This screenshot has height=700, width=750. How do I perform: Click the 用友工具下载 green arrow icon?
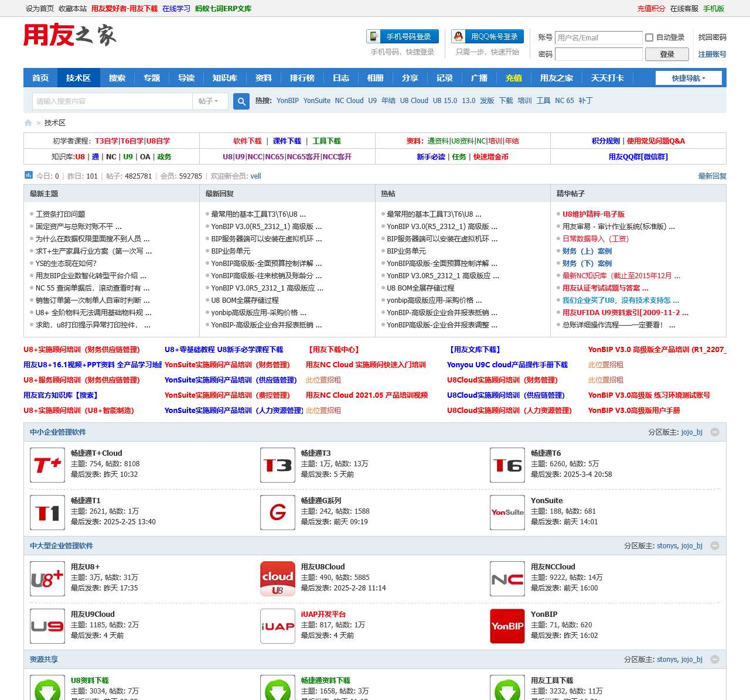click(507, 688)
